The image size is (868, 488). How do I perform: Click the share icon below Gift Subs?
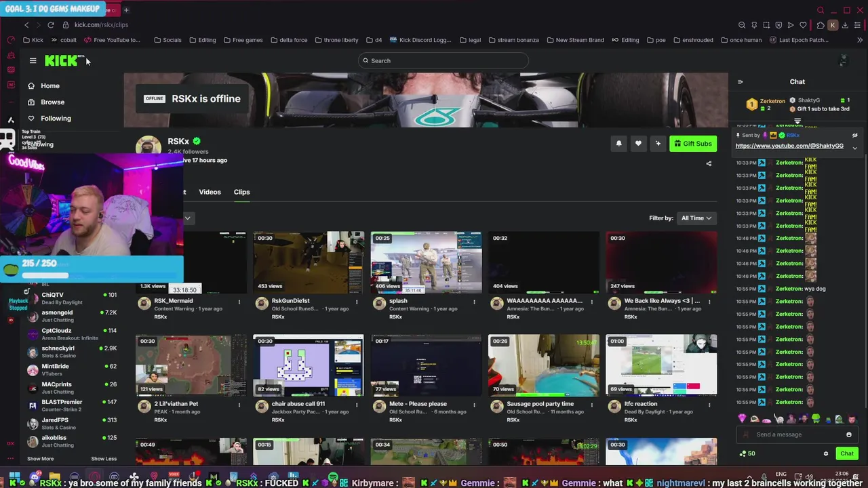point(709,163)
